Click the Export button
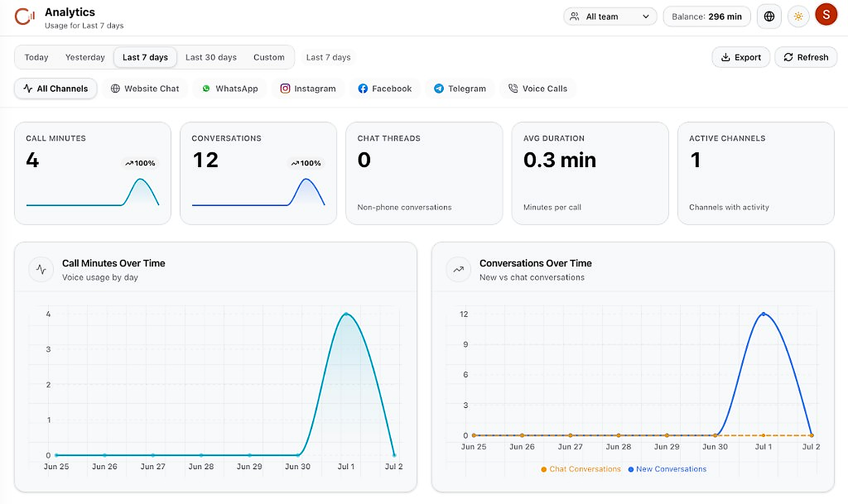 [x=741, y=57]
